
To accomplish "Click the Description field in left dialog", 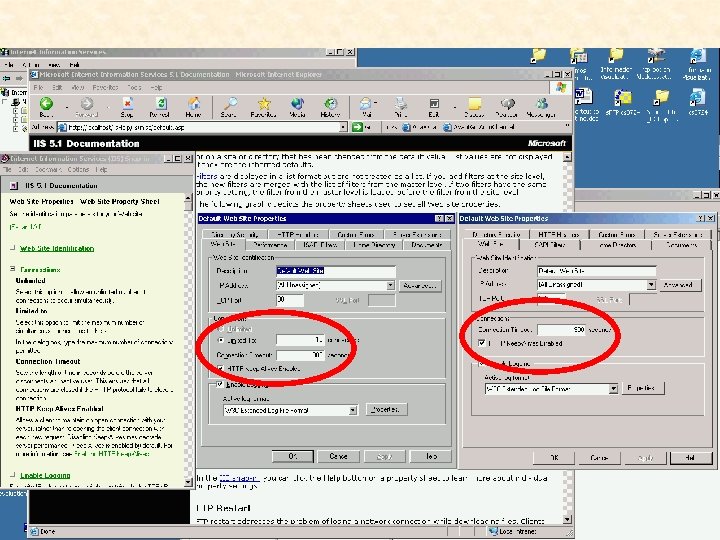I will 336,270.
